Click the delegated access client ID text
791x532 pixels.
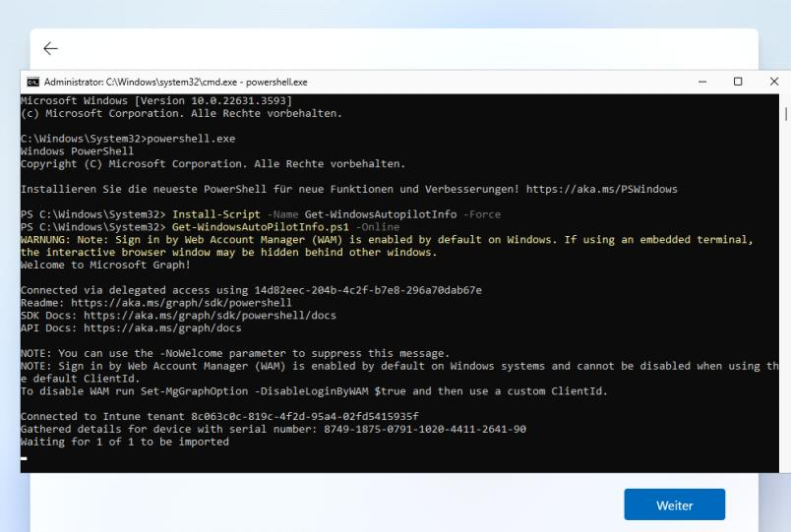coord(368,290)
